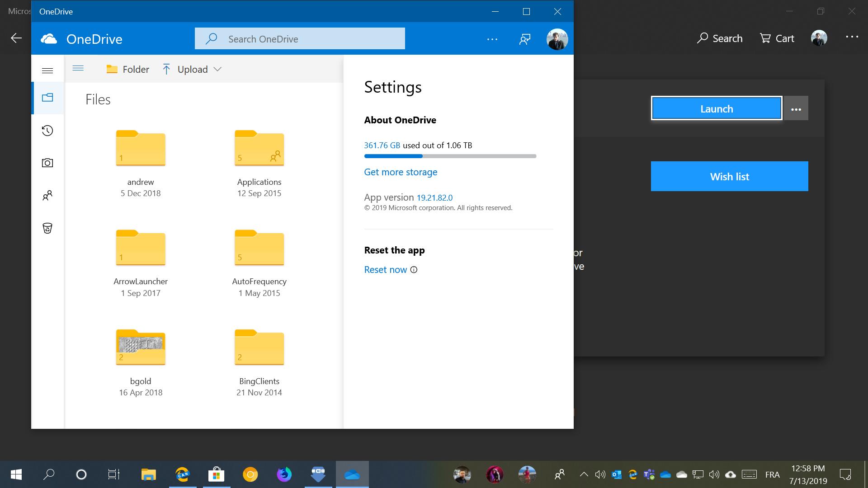This screenshot has height=488, width=868.
Task: Click the storage usage progress bar
Action: pos(450,156)
